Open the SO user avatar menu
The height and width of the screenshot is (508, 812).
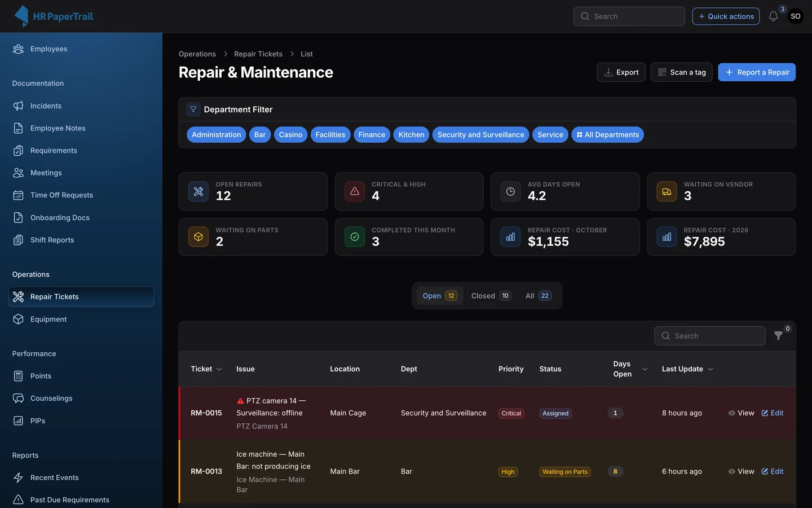(x=796, y=16)
